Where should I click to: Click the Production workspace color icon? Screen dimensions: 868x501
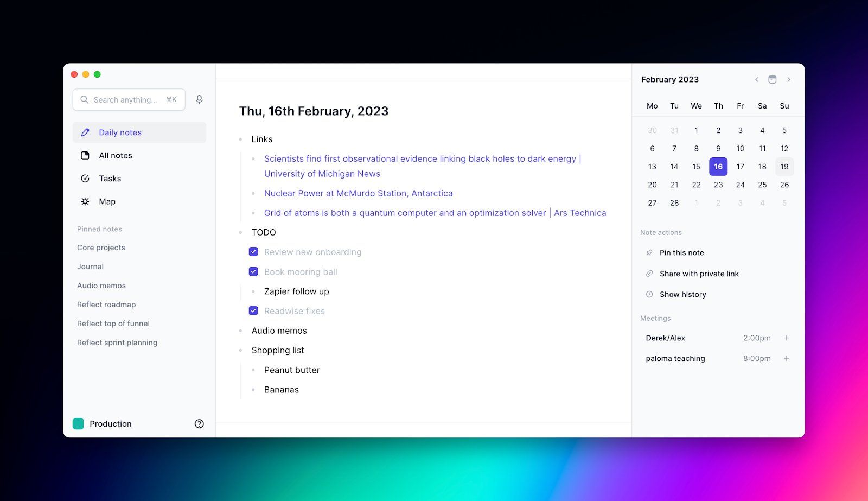tap(78, 424)
